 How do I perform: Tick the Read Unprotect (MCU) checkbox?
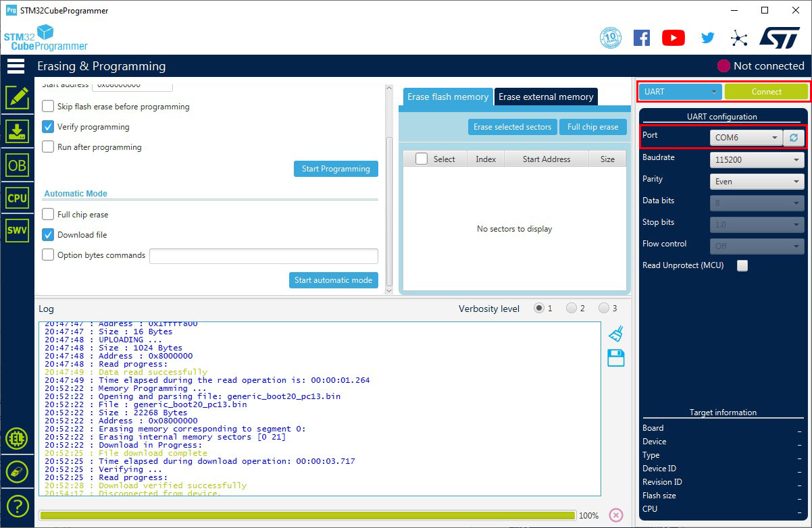(742, 265)
